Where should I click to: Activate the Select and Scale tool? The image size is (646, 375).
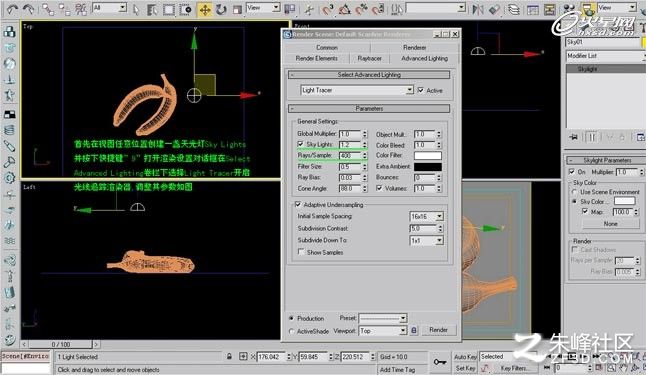click(237, 9)
